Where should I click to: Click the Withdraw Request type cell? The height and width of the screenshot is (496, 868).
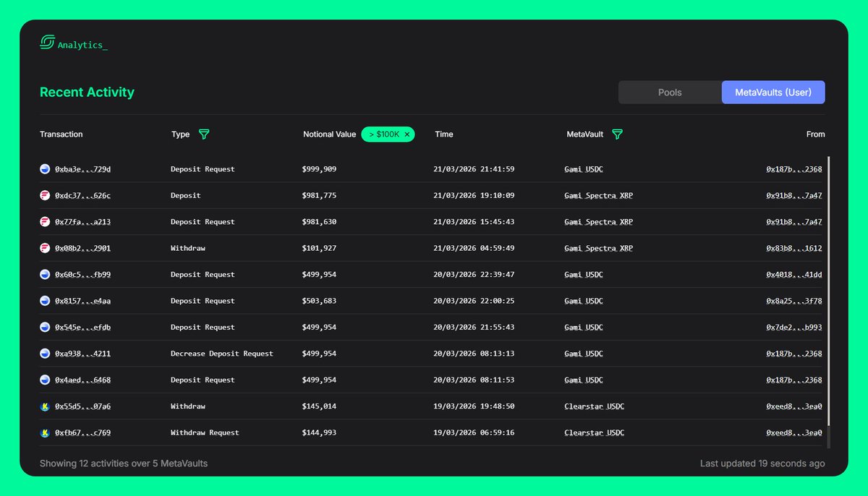tap(205, 433)
